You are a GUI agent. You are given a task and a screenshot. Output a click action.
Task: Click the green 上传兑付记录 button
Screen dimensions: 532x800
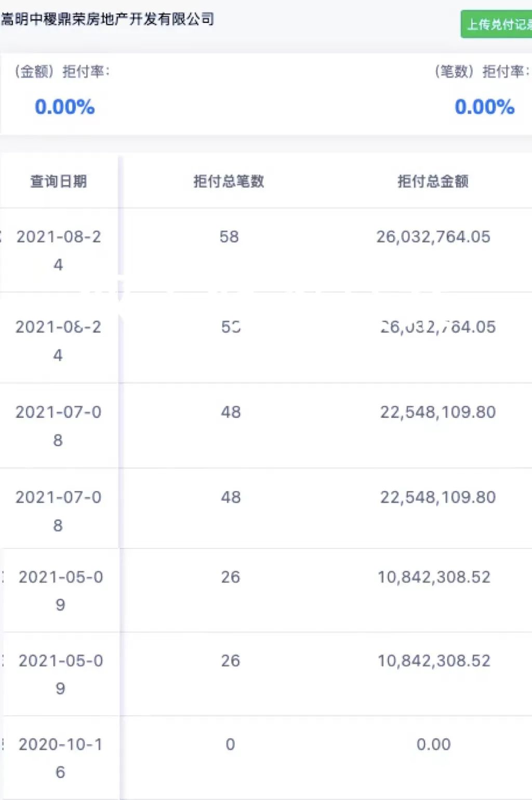click(497, 24)
